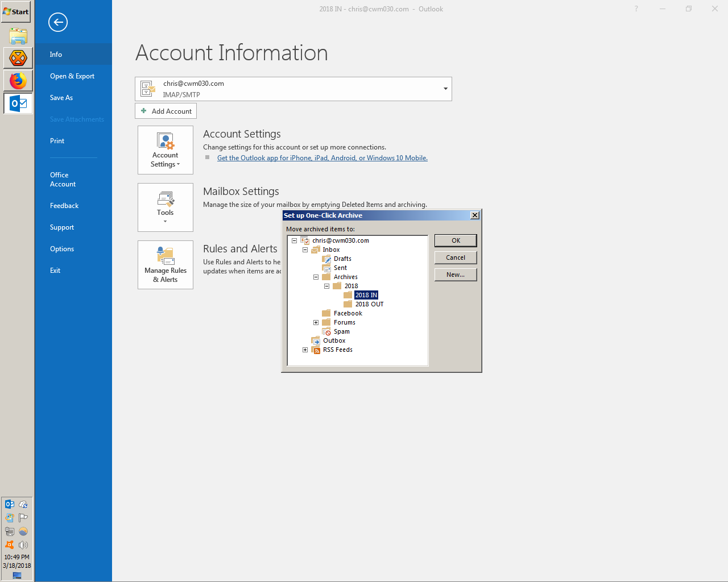Click the Outlook mobile app link

pos(322,158)
